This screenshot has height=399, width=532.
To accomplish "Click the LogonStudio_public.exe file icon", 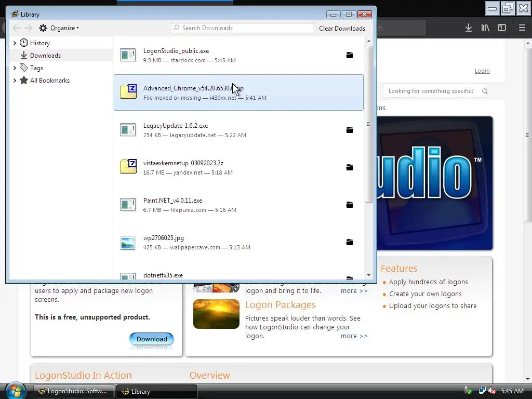I will coord(128,55).
